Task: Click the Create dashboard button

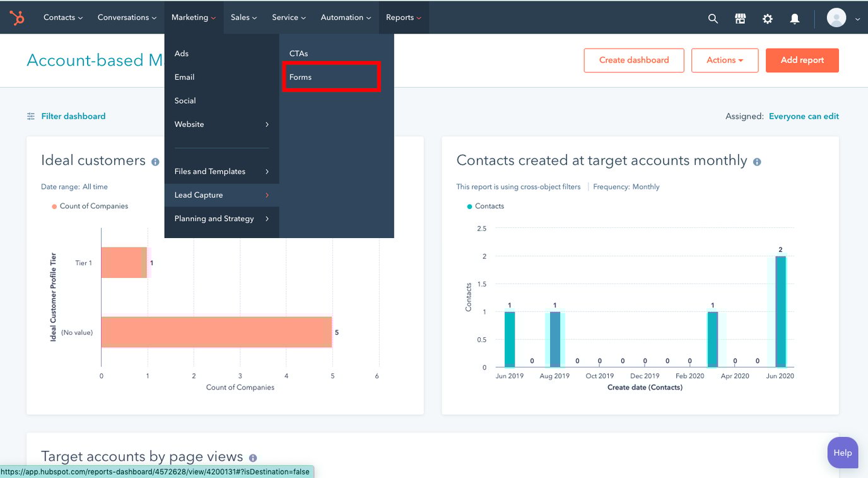Action: pyautogui.click(x=633, y=60)
